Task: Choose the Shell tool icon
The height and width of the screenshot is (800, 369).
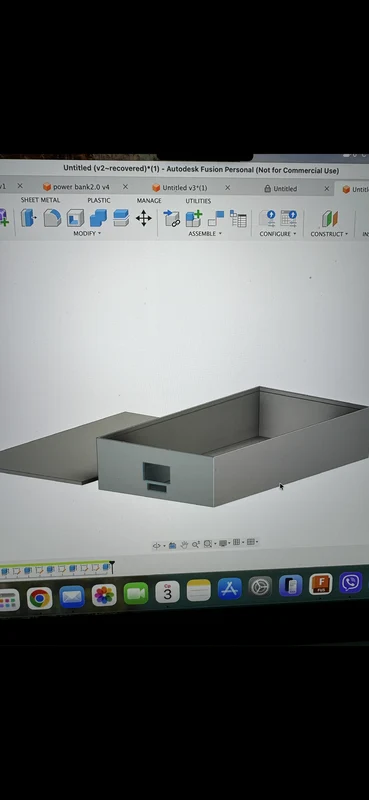Action: [x=76, y=218]
